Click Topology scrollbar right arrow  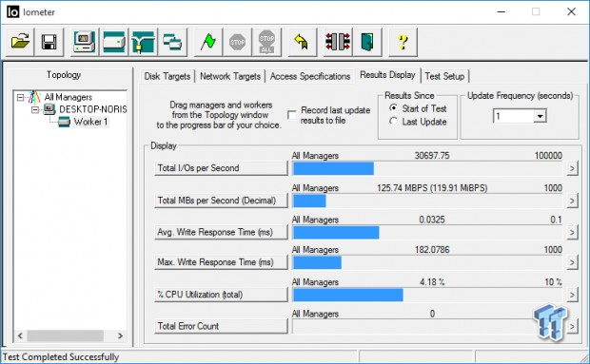(120, 335)
